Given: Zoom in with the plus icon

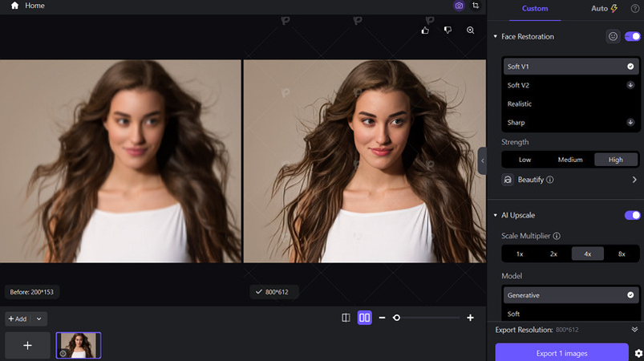Looking at the screenshot, I should [x=470, y=318].
